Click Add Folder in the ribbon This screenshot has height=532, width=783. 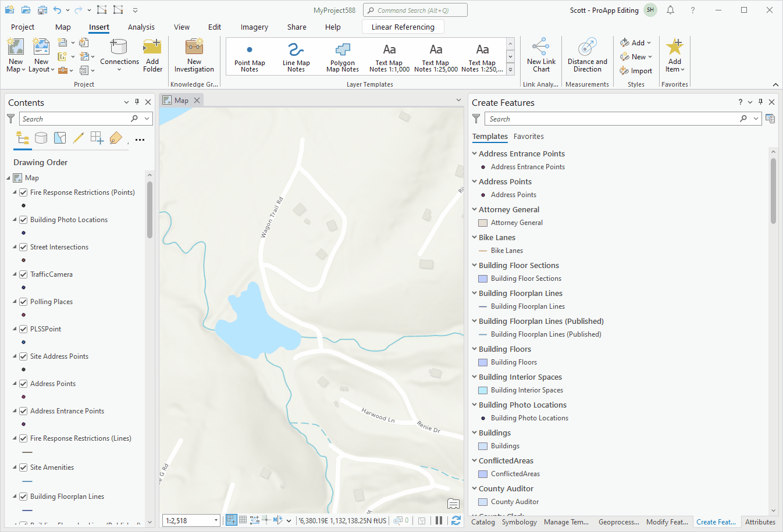(152, 55)
